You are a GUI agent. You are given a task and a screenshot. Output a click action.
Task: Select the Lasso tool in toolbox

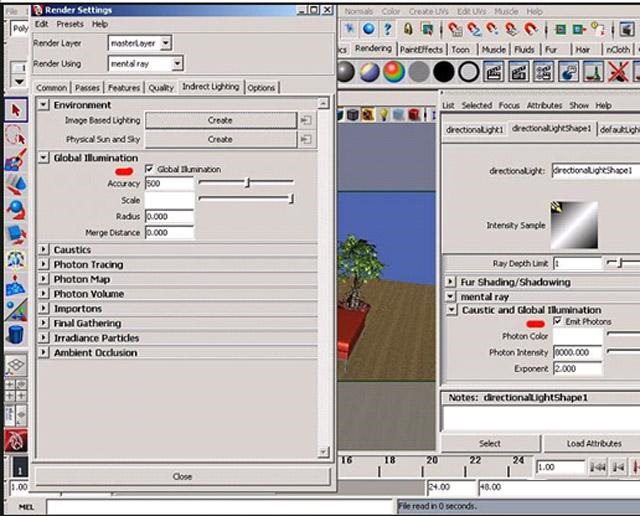[16, 135]
